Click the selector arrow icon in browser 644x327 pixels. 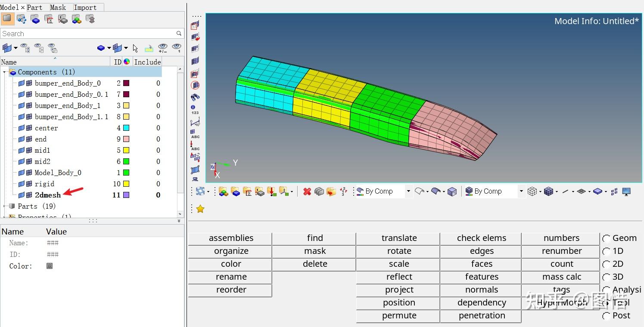135,48
